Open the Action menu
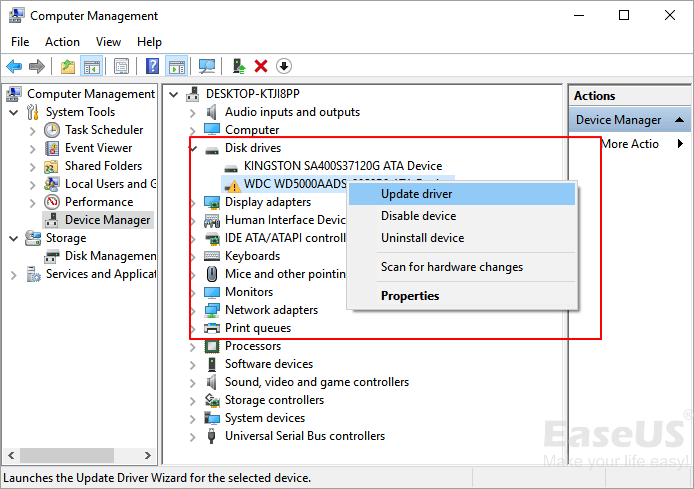The height and width of the screenshot is (489, 694). [x=62, y=42]
